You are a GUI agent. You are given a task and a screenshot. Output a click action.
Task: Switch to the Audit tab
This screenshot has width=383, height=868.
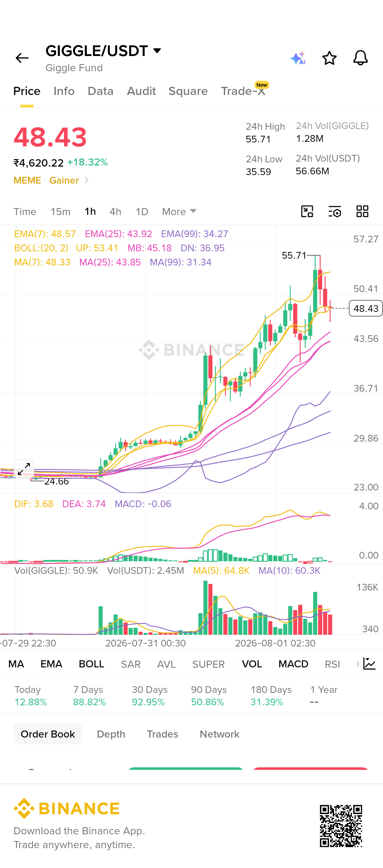[141, 91]
